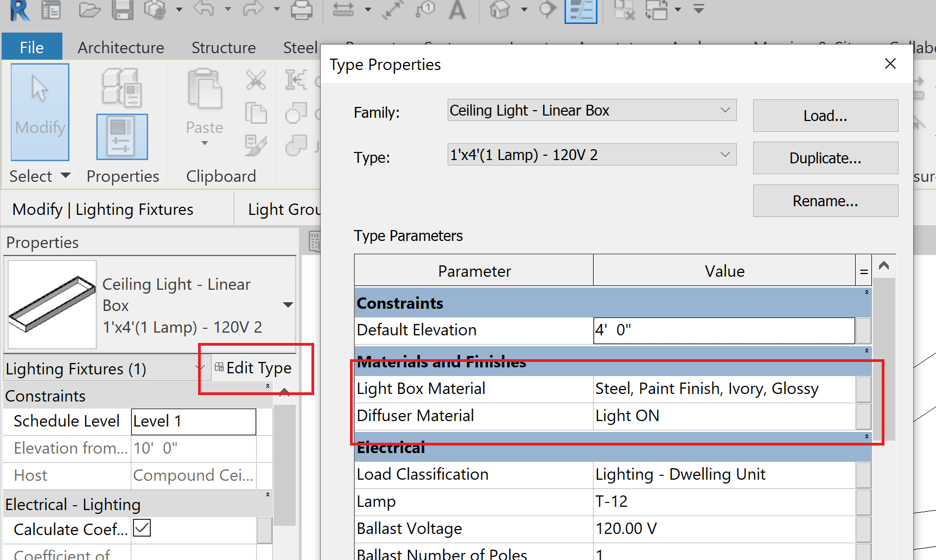This screenshot has height=560, width=936.
Task: Open a project file
Action: pyautogui.click(x=90, y=10)
